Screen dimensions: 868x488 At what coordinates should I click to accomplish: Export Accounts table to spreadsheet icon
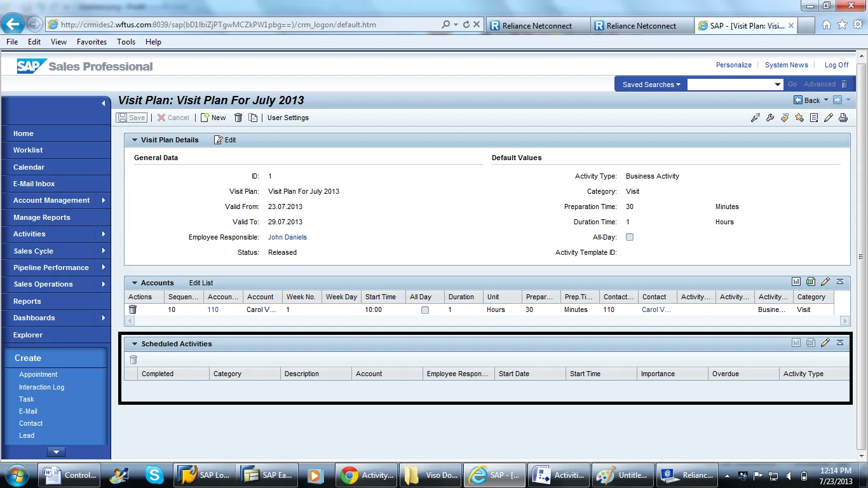pos(811,281)
